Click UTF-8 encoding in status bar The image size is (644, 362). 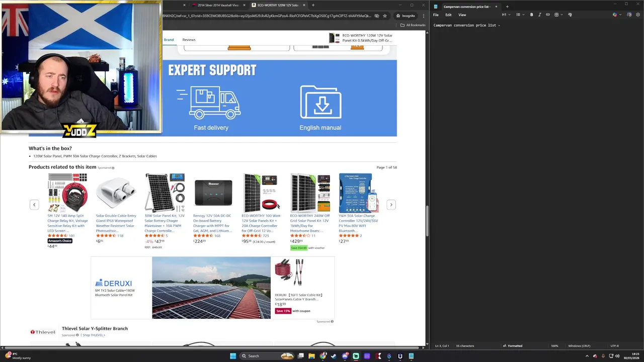pyautogui.click(x=614, y=346)
